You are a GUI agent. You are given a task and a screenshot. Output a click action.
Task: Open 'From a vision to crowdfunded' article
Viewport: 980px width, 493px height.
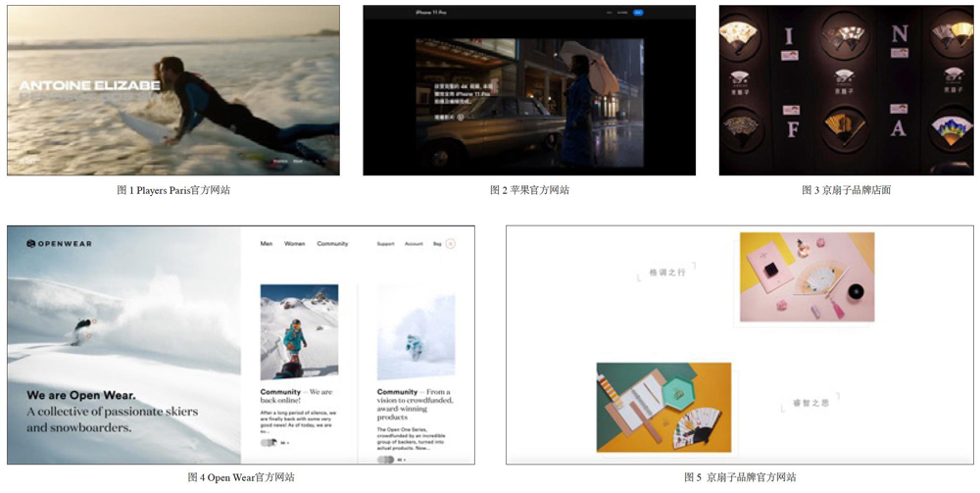pyautogui.click(x=415, y=404)
